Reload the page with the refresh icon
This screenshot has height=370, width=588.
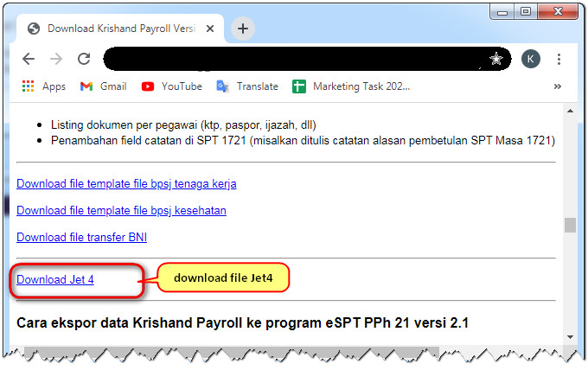[84, 59]
